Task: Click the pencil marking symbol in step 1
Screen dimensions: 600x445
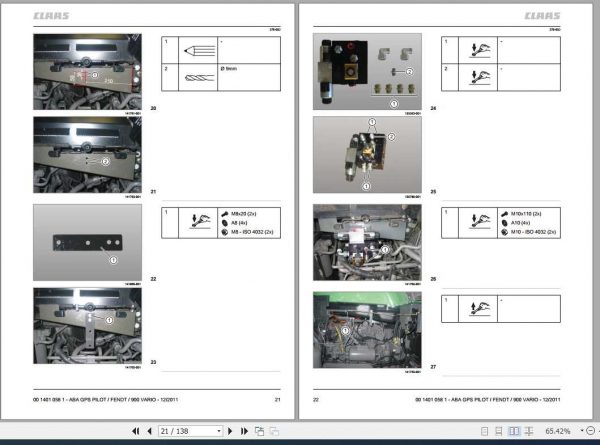Action: (198, 50)
